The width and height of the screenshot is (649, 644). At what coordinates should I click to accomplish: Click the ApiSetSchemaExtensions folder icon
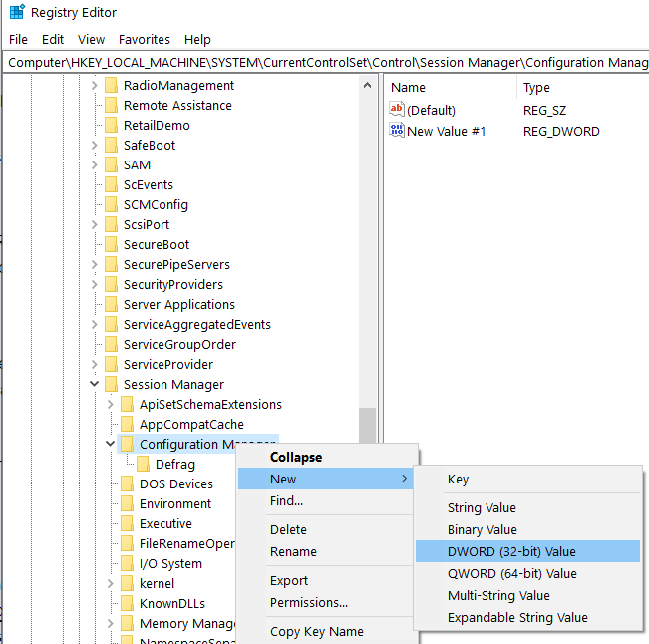[127, 404]
